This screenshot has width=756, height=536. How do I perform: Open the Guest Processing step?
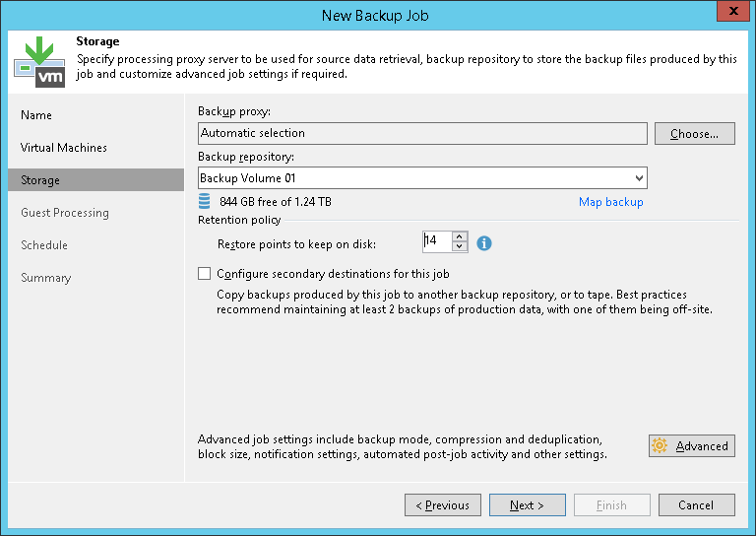65,213
